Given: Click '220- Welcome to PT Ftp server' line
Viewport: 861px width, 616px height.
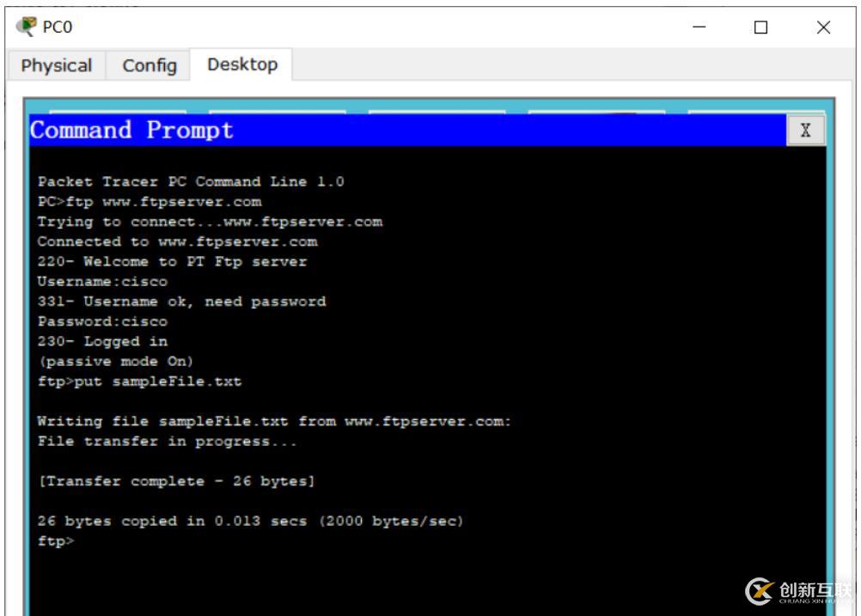Looking at the screenshot, I should coord(172,262).
